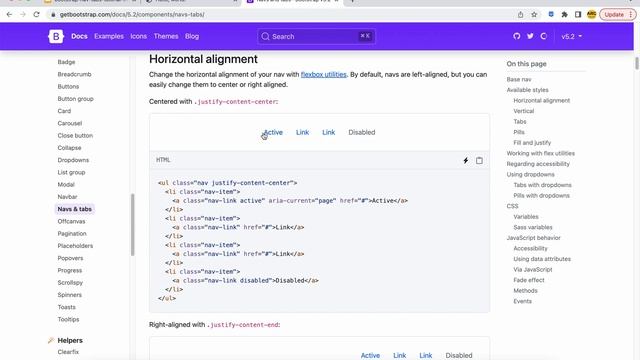
Task: Open Modal in the sidebar
Action: (x=66, y=184)
